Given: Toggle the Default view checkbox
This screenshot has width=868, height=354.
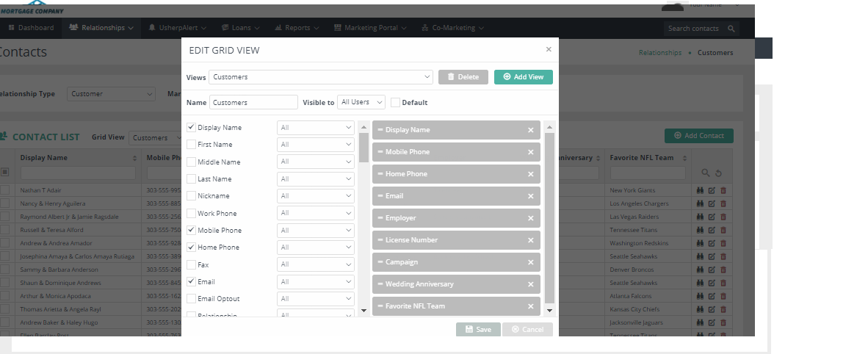Looking at the screenshot, I should pos(395,103).
